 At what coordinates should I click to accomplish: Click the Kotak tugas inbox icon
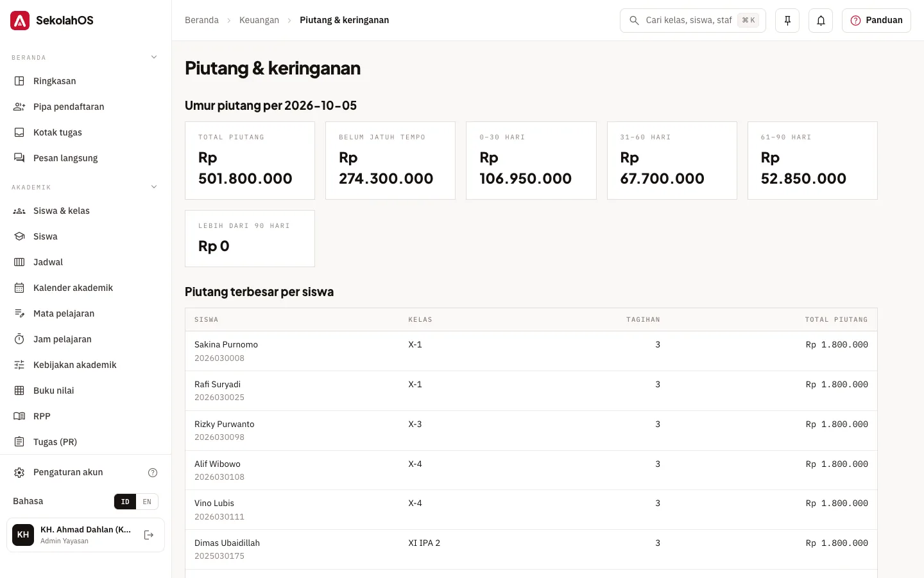(x=19, y=132)
